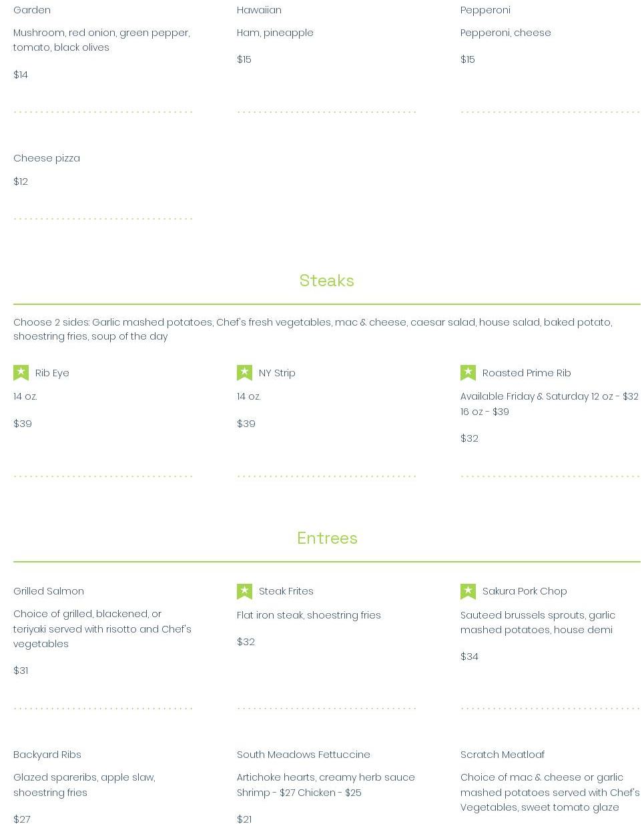Open the South Meadows Fettuccine item
The image size is (644, 824).
(303, 755)
